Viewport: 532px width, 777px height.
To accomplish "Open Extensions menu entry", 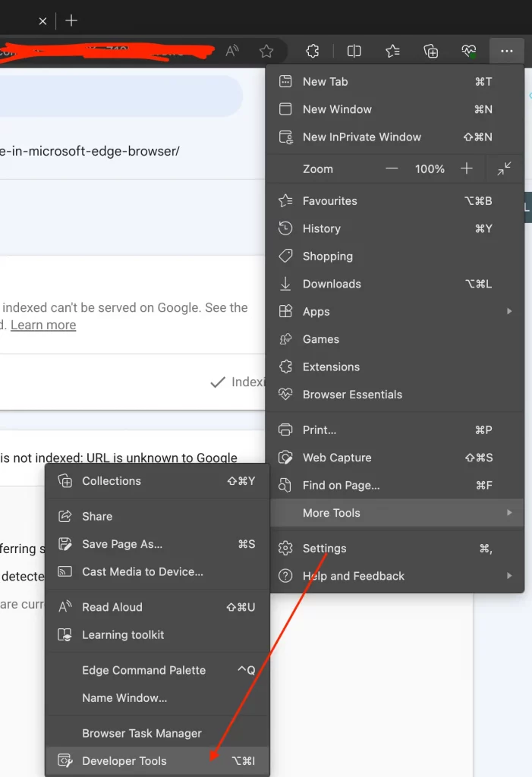I will coord(395,367).
